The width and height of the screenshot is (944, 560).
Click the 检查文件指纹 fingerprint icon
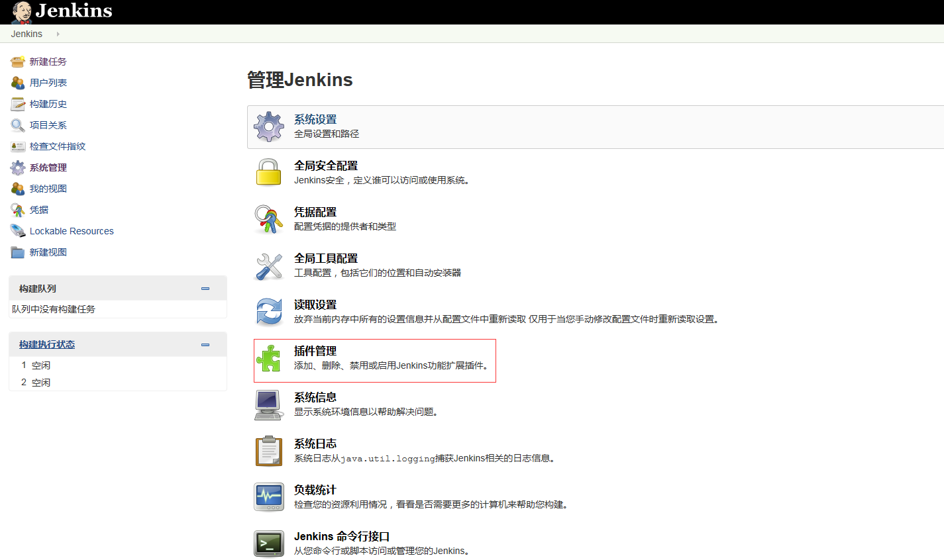click(x=18, y=146)
